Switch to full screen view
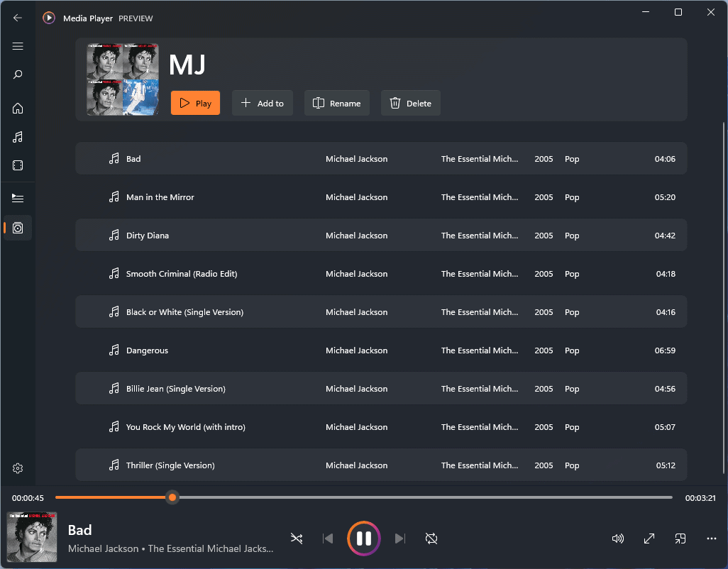728x569 pixels. pyautogui.click(x=649, y=538)
